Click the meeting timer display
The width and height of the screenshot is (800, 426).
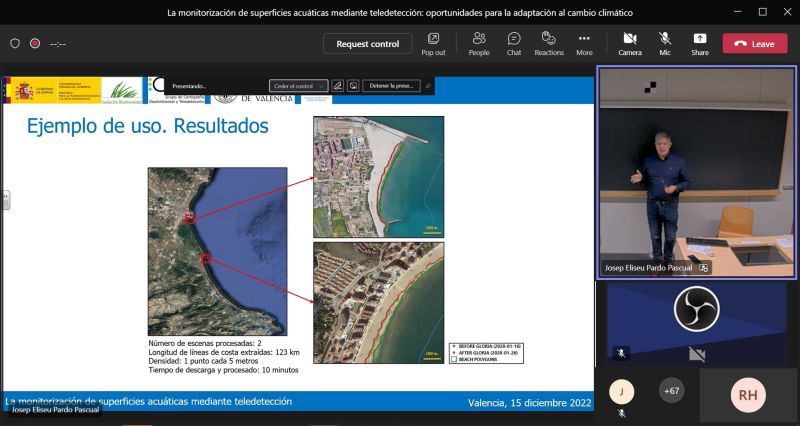(x=58, y=44)
